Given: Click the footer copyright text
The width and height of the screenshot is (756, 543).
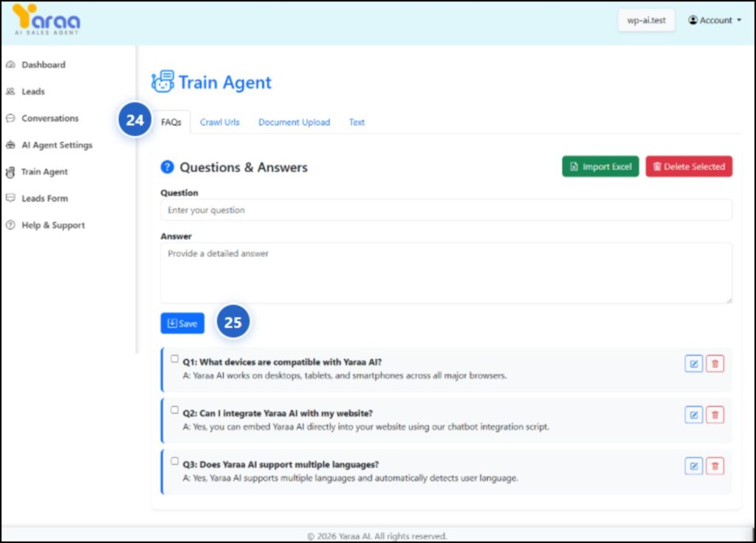Looking at the screenshot, I should coord(377,536).
